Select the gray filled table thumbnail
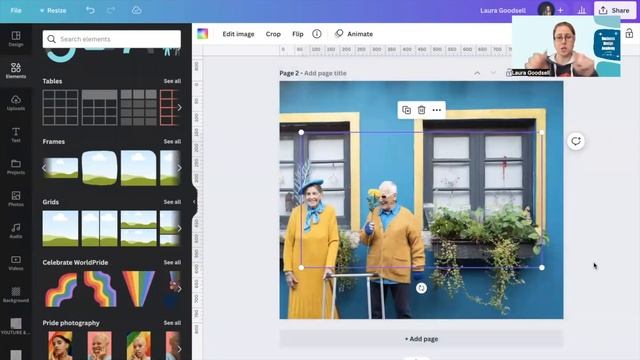The height and width of the screenshot is (360, 640). point(139,107)
